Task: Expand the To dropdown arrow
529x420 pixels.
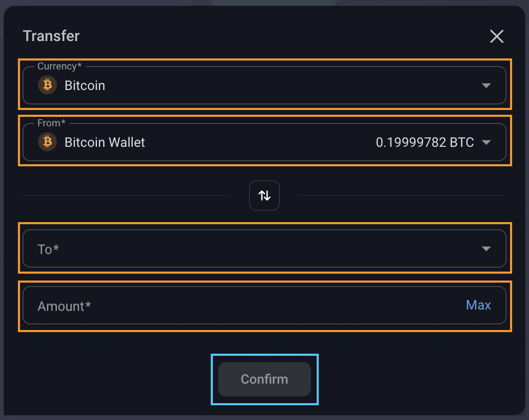Action: [486, 249]
